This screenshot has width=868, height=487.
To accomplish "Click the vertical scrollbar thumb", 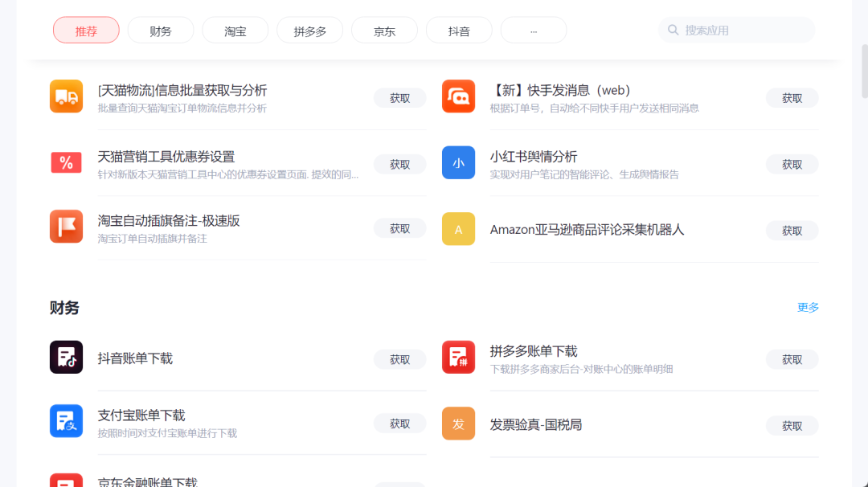I will [865, 72].
